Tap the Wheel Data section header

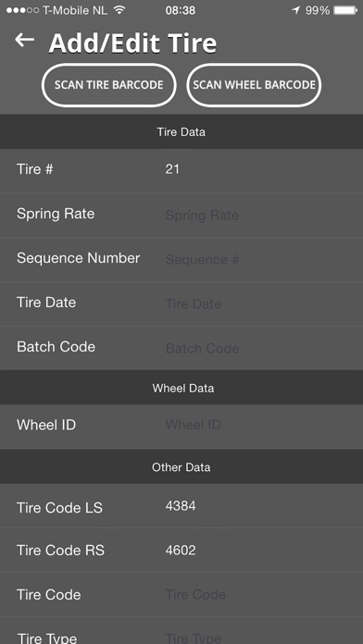click(x=181, y=388)
